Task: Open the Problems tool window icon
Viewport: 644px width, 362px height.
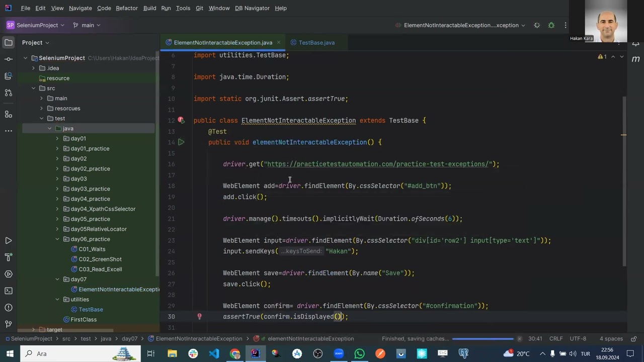Action: (x=9, y=307)
